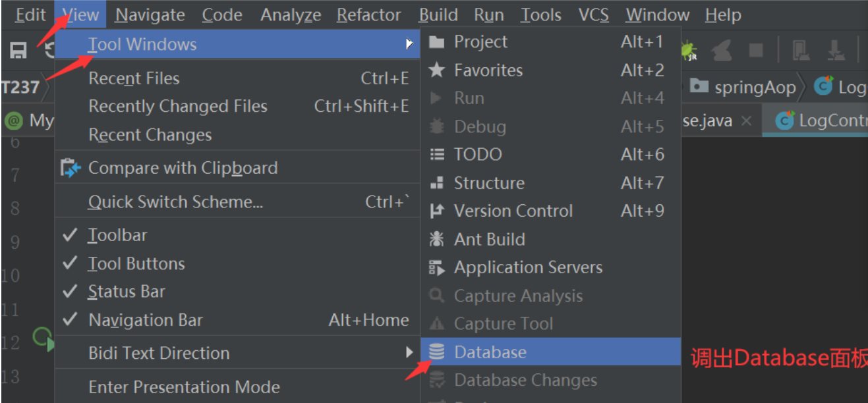Choose Enter Presentation Mode
The width and height of the screenshot is (868, 403).
[x=237, y=387]
